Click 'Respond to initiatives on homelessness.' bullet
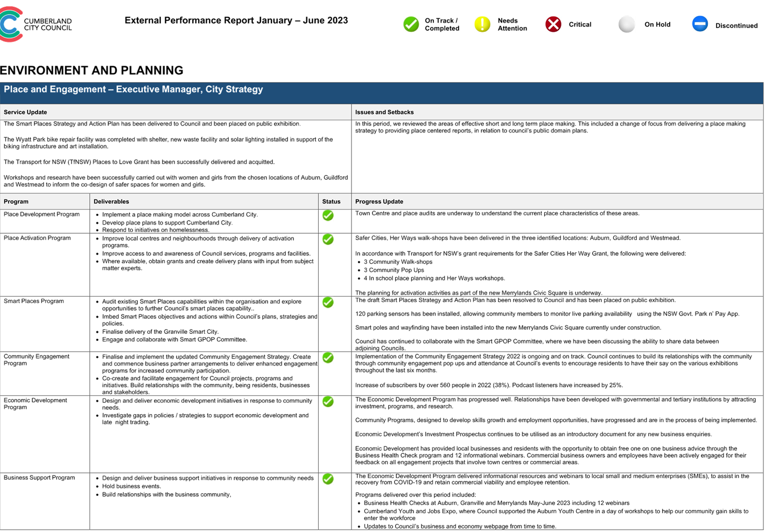Viewport: 765px width, 532px height. pyautogui.click(x=156, y=230)
